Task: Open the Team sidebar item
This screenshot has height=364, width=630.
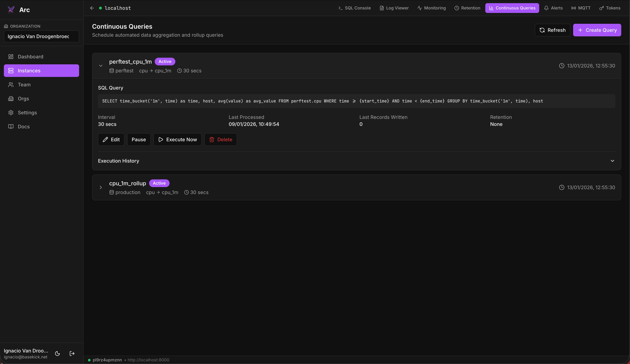Action: click(41, 85)
